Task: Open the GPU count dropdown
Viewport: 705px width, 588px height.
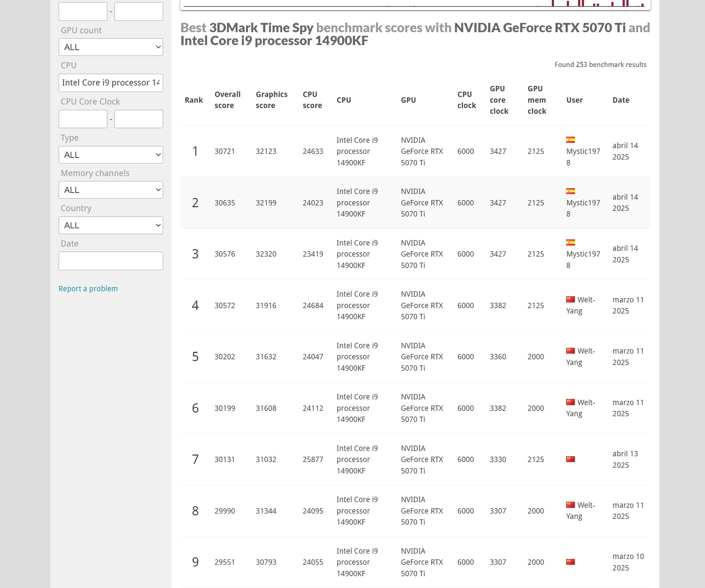Action: pos(111,47)
